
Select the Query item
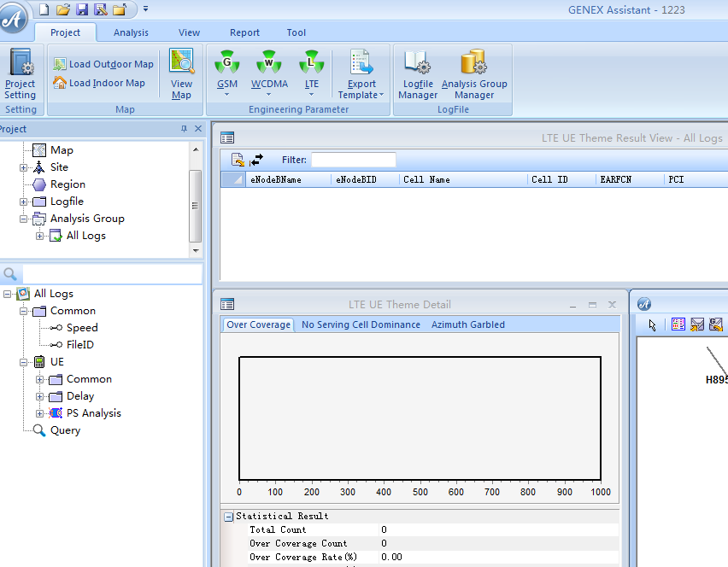click(65, 430)
